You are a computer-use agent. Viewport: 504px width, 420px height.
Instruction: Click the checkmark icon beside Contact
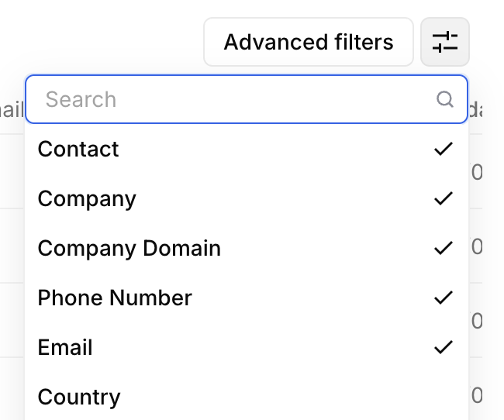tap(444, 149)
